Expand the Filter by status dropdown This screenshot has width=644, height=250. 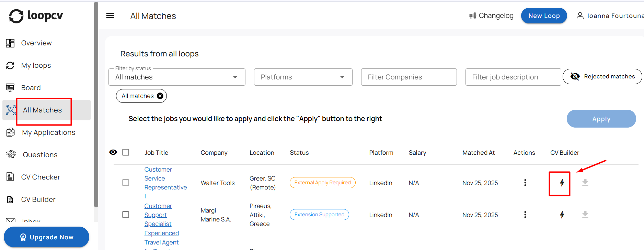pos(177,77)
